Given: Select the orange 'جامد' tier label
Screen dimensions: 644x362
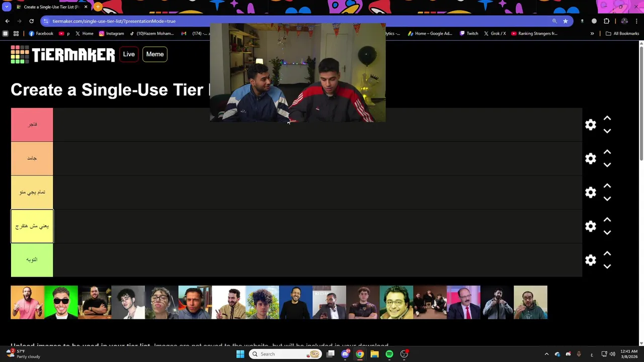Looking at the screenshot, I should click(x=32, y=158).
